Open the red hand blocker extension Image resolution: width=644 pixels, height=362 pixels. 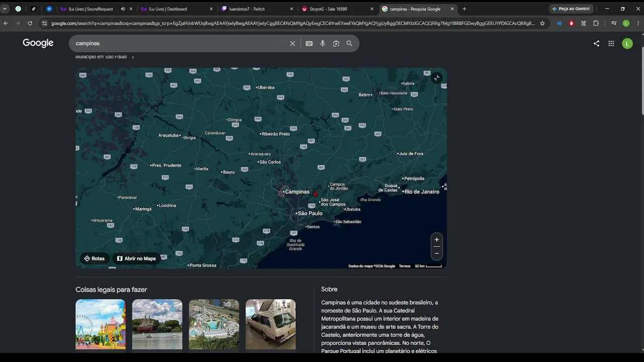coord(572,23)
